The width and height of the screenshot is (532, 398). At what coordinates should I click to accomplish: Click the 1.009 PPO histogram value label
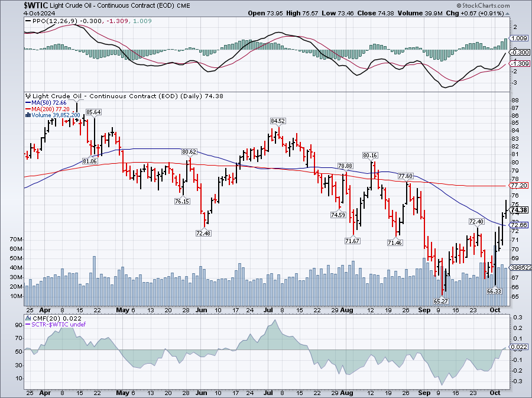coord(518,38)
